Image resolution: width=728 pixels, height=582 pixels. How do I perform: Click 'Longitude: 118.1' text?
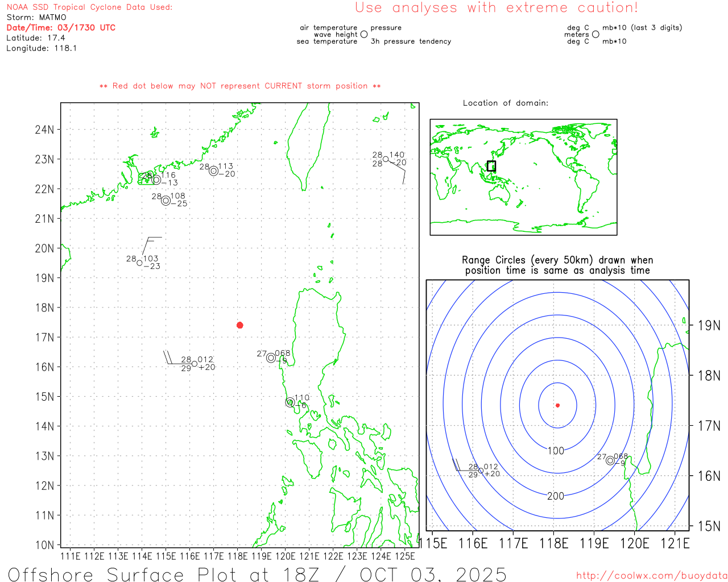click(x=42, y=48)
